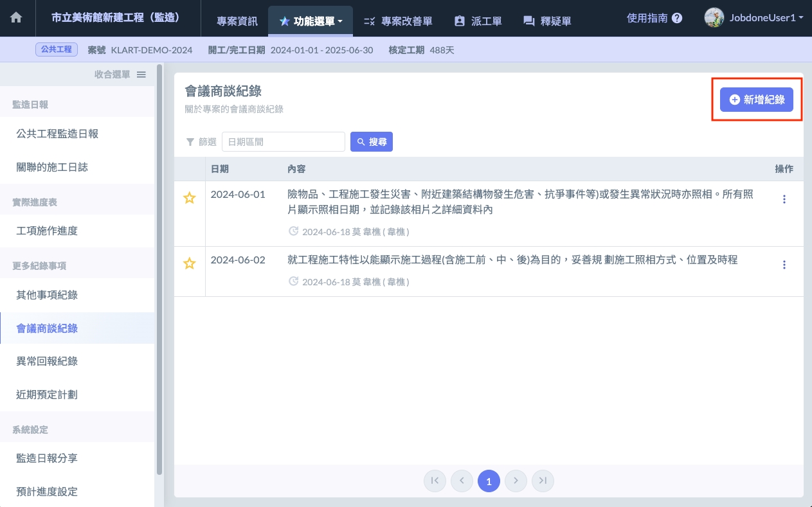Click the 新增紀錄 button

(x=756, y=100)
